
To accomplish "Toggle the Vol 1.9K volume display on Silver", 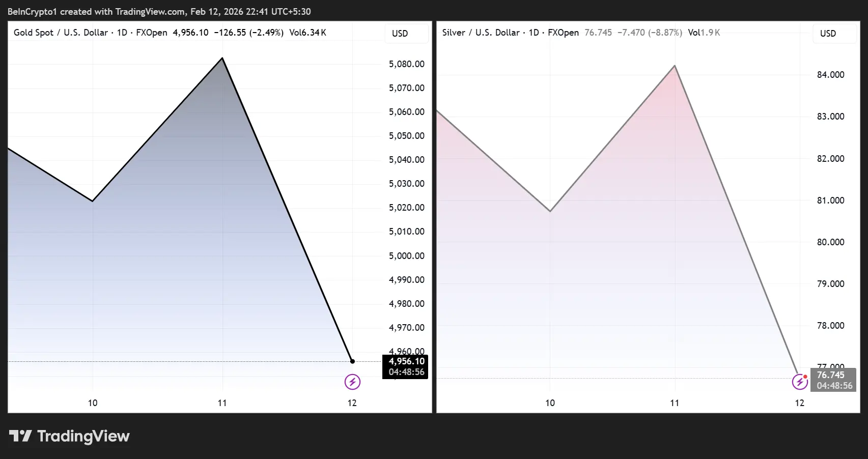I will (704, 32).
